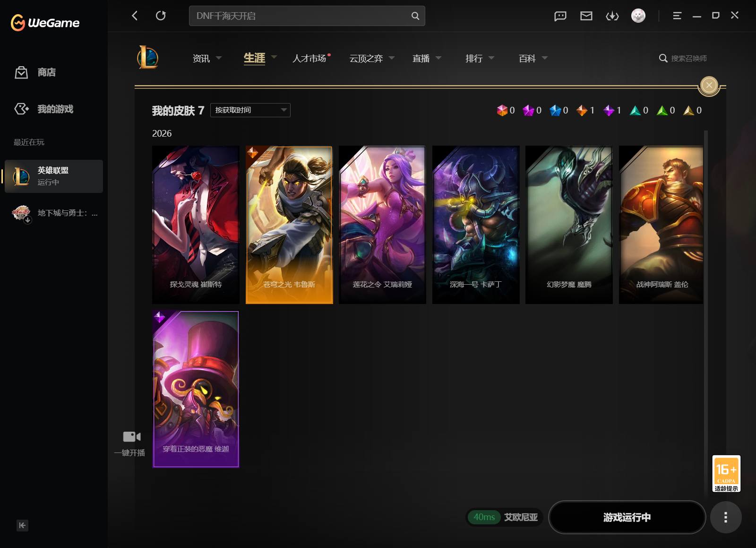Click the teal triangle gem icon

click(x=635, y=110)
